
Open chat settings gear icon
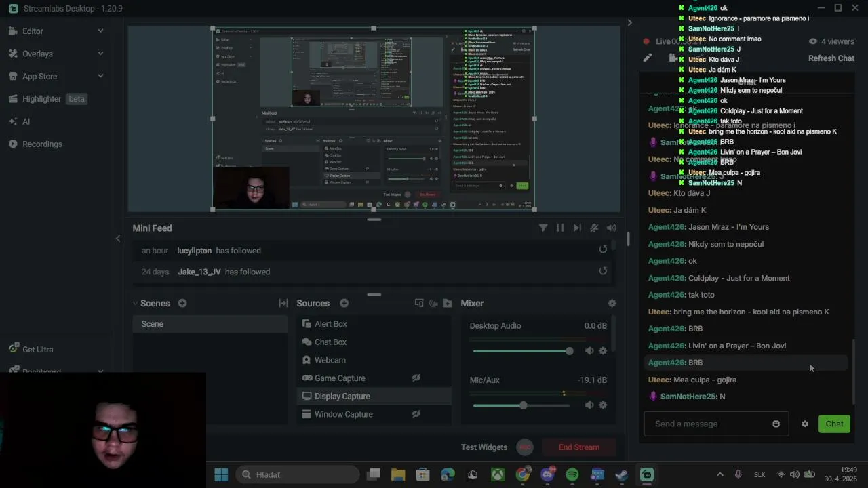pos(805,424)
